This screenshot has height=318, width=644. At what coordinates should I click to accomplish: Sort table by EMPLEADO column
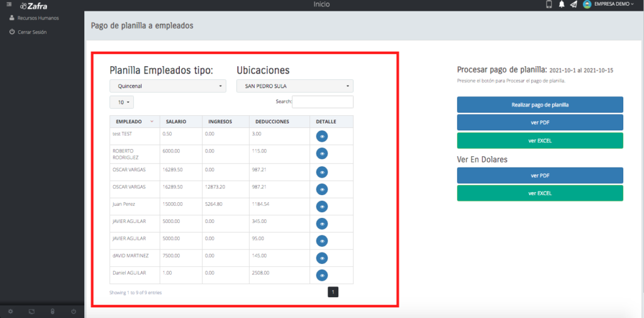coord(135,122)
